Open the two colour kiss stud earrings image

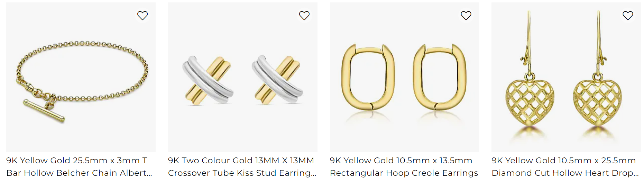[x=243, y=77]
